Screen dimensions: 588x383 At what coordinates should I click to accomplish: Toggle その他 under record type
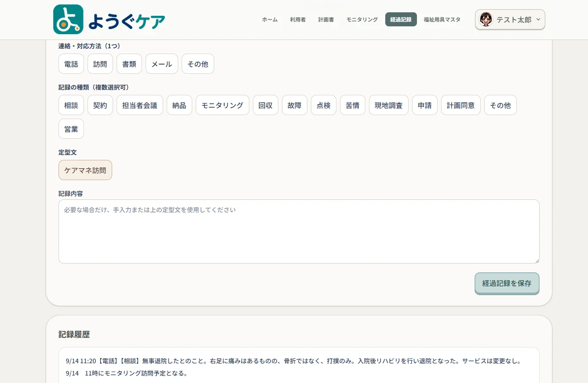coord(500,105)
